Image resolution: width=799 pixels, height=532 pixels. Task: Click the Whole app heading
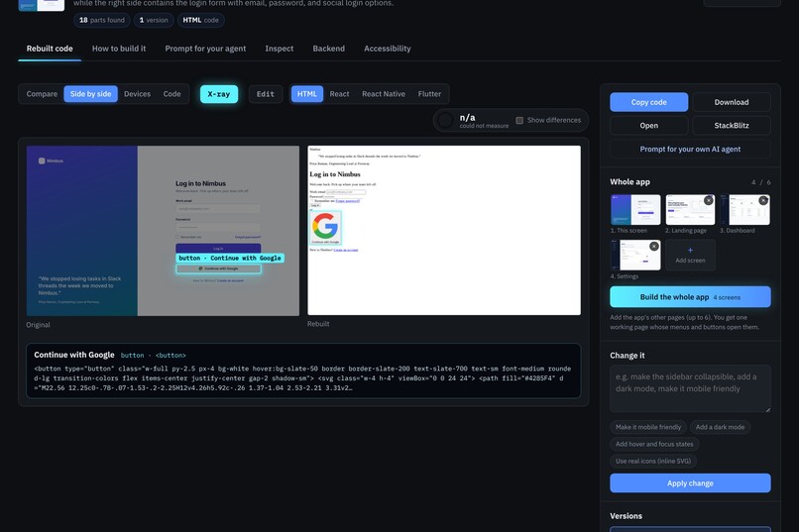[629, 181]
